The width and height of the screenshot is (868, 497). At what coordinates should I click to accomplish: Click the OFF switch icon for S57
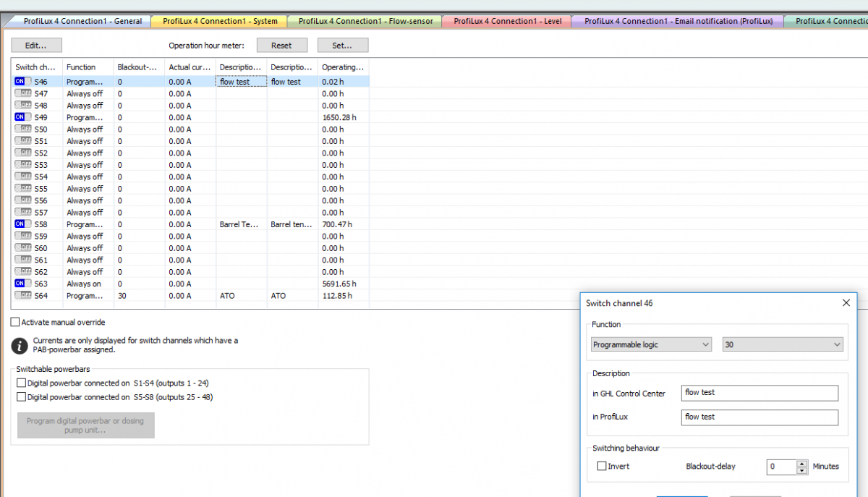click(x=23, y=212)
